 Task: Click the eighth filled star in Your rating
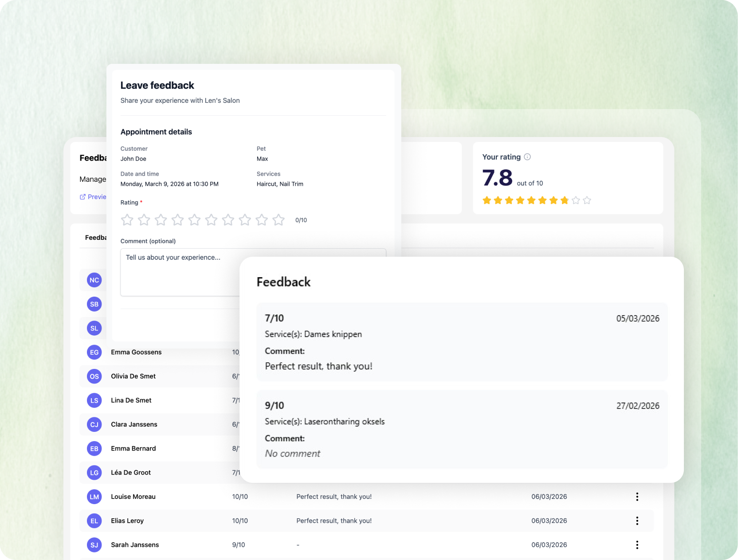565,200
